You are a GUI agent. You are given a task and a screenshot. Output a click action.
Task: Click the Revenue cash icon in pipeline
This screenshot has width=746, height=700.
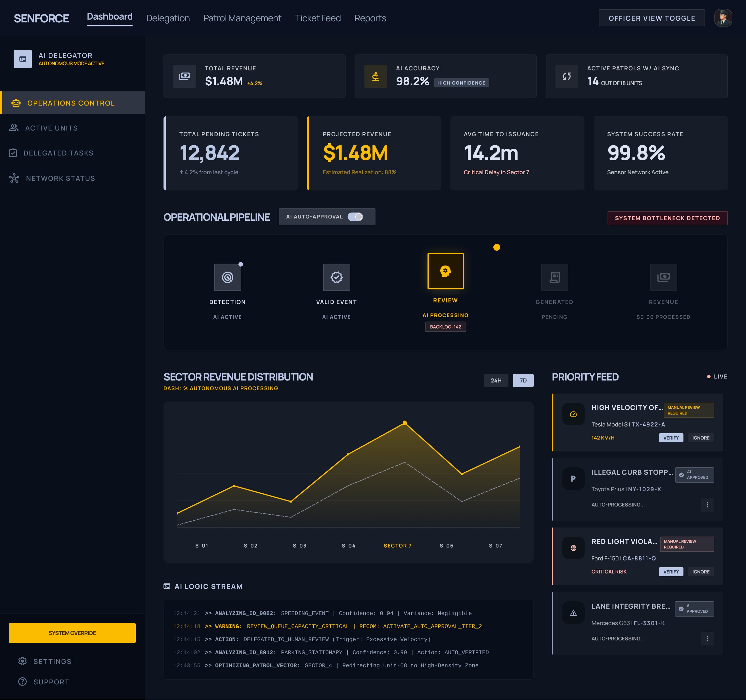(x=663, y=277)
